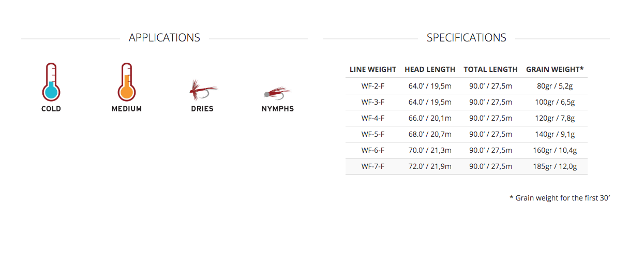
Task: Click the Line Weight column header
Action: (x=373, y=69)
